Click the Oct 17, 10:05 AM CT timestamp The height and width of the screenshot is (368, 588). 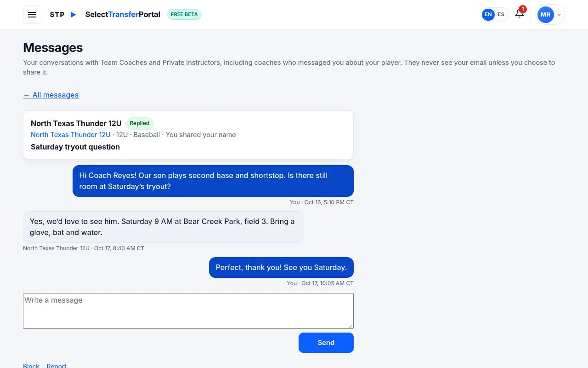(328, 283)
